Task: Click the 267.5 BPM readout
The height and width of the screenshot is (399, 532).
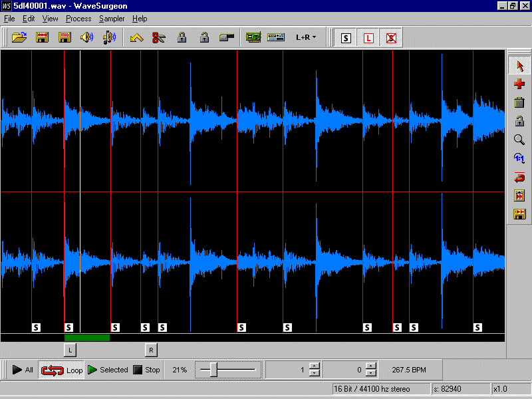Action: (409, 370)
